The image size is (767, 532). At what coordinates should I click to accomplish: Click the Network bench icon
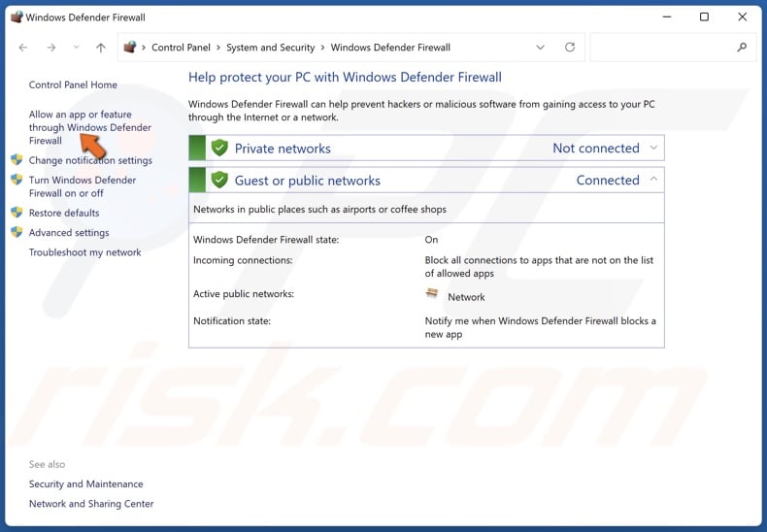click(432, 293)
